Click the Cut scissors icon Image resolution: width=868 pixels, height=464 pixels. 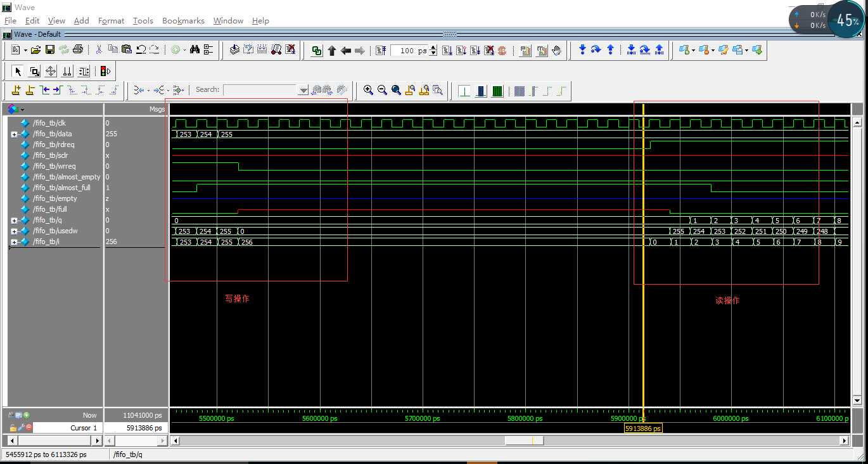click(x=99, y=50)
